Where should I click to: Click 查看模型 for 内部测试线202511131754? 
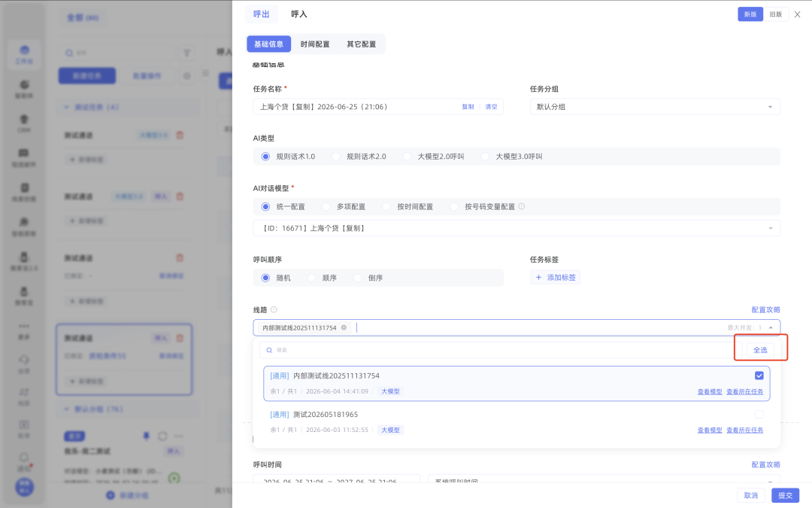(x=710, y=392)
